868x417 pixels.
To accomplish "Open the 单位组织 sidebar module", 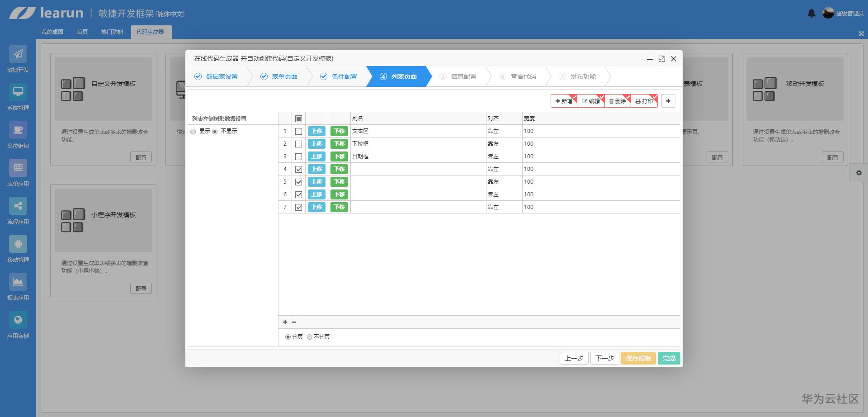I will pyautogui.click(x=18, y=135).
